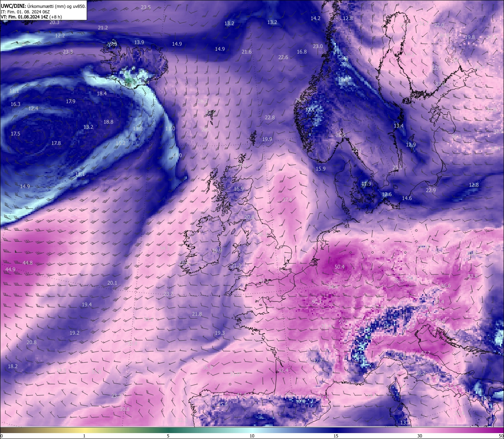Click the 39.8 value label

point(124,409)
